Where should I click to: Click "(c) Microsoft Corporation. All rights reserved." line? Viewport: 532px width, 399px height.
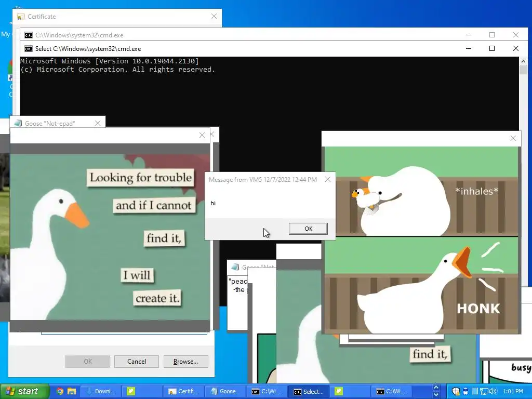click(118, 69)
